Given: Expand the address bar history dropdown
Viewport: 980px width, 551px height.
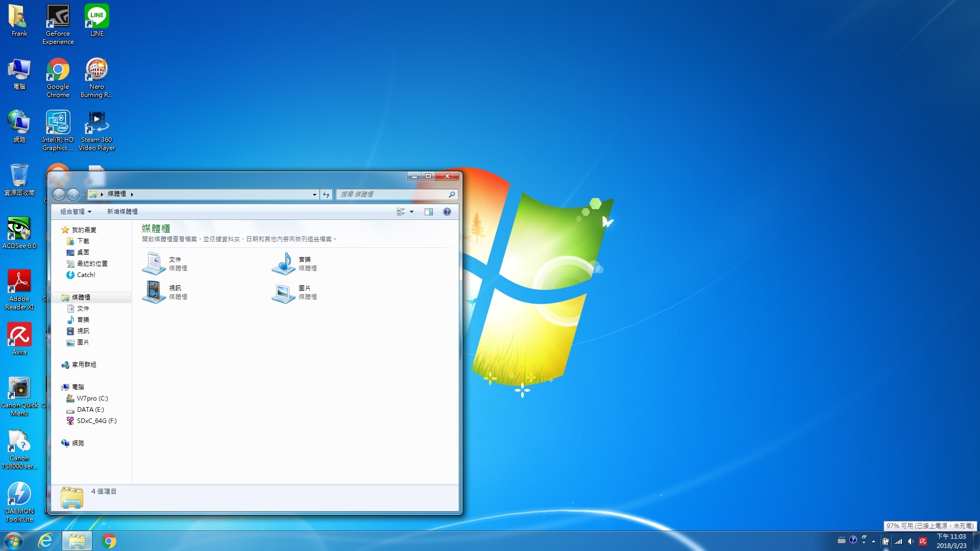Looking at the screenshot, I should [314, 194].
